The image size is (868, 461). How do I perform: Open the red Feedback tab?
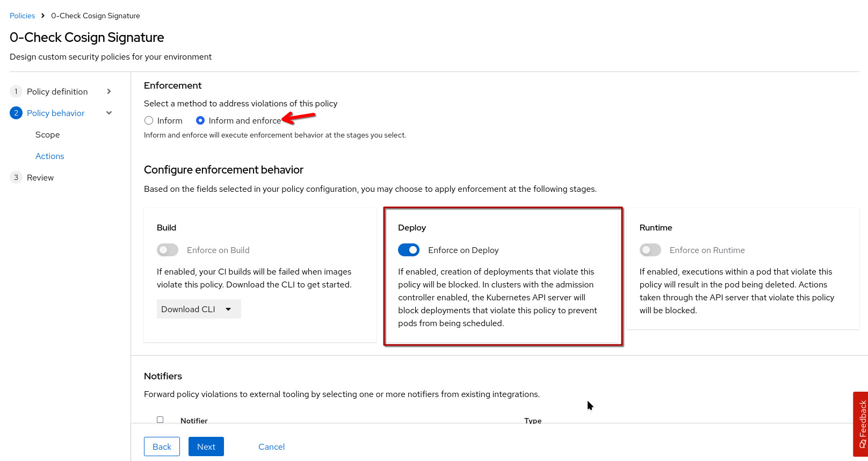point(860,424)
